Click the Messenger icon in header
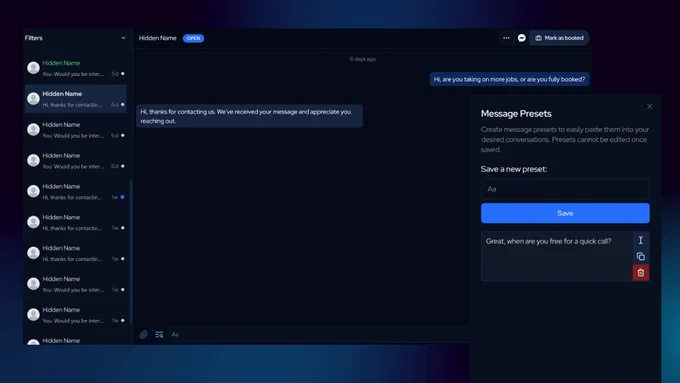 522,38
